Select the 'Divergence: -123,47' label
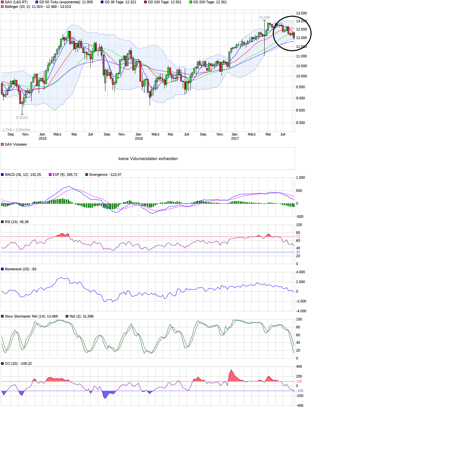The image size is (476, 456). [x=105, y=175]
